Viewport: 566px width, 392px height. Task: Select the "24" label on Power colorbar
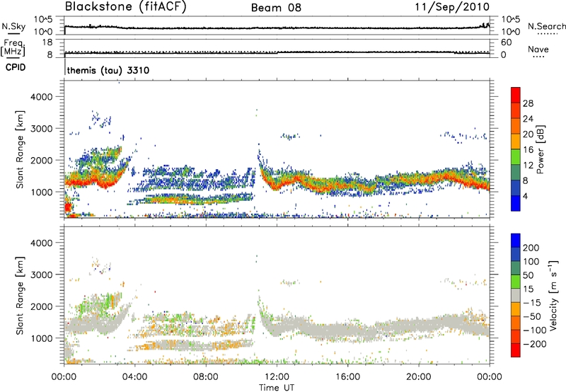click(x=528, y=119)
